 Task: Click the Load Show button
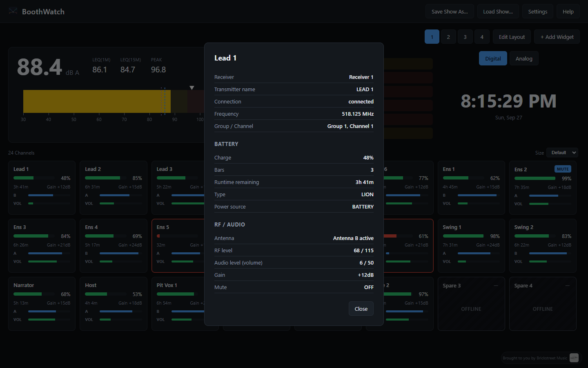click(x=498, y=11)
